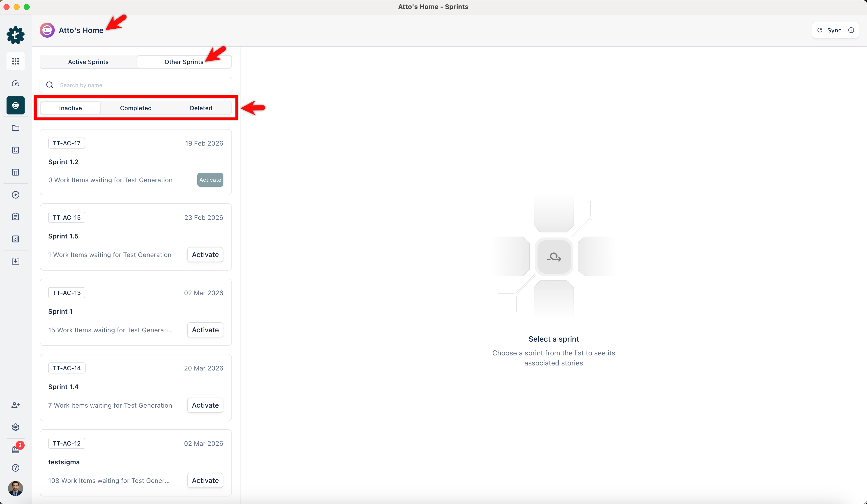Screen dimensions: 867x504
Task: Click the add user invite icon
Action: [x=16, y=405]
